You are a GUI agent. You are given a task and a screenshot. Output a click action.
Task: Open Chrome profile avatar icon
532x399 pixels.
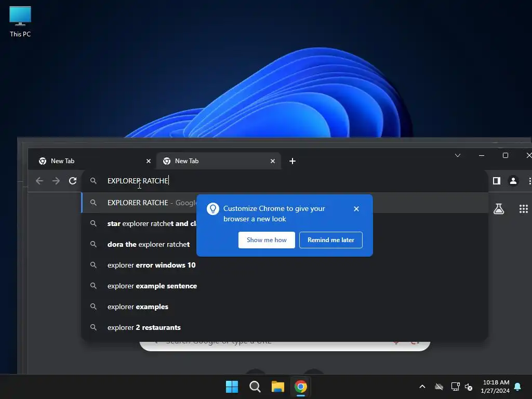click(x=513, y=181)
